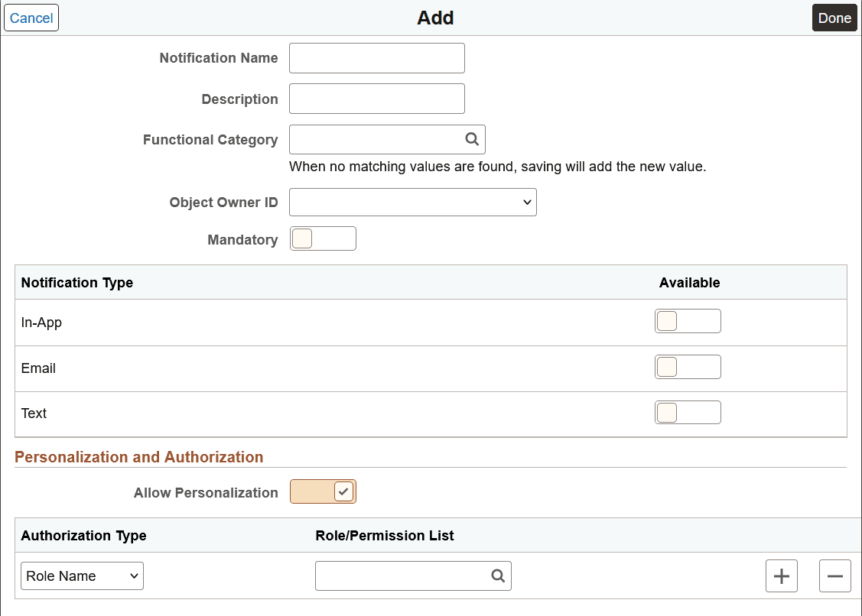Open the Object Owner ID selector
The height and width of the screenshot is (616, 862).
click(412, 202)
